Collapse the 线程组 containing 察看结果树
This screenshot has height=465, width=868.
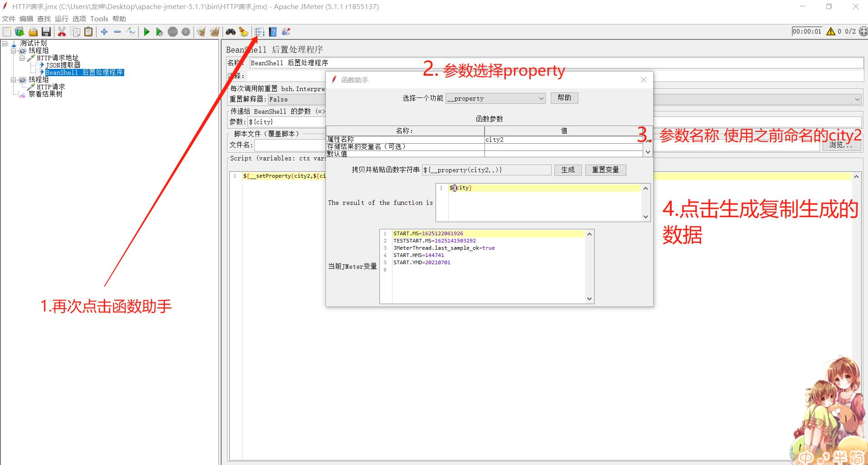tap(14, 80)
